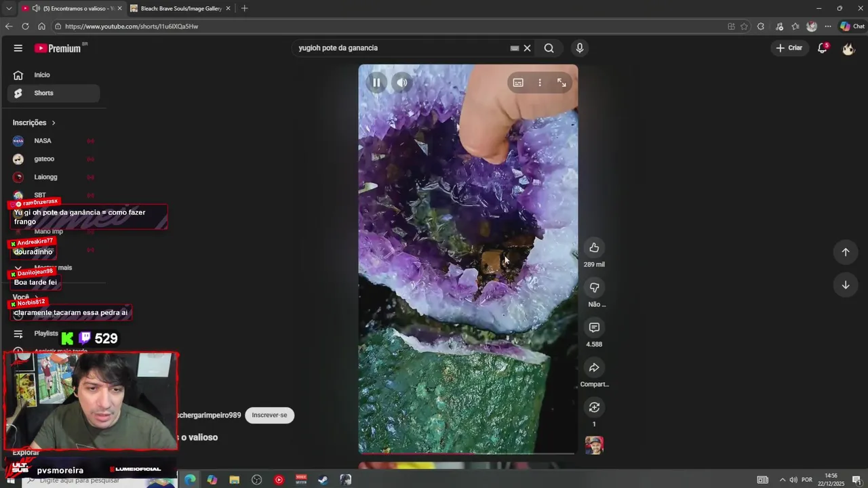
Task: Open a new browser tab
Action: tap(244, 8)
